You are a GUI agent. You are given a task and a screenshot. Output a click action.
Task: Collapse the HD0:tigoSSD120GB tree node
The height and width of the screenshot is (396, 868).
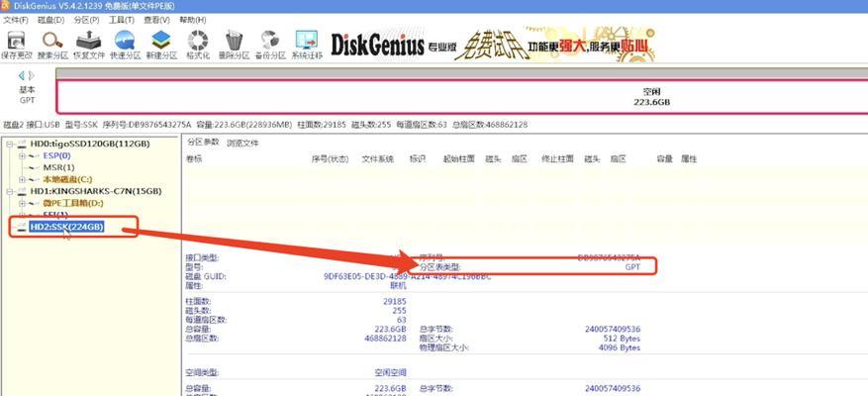coord(10,144)
